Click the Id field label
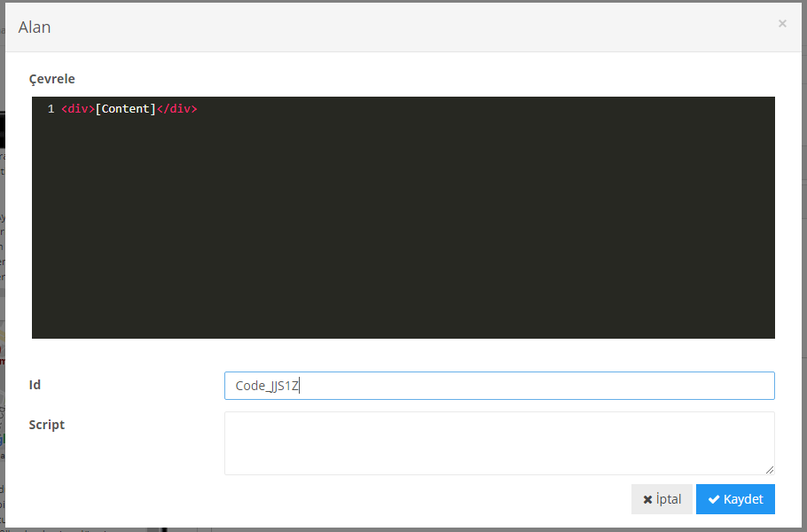The width and height of the screenshot is (807, 532). point(35,385)
